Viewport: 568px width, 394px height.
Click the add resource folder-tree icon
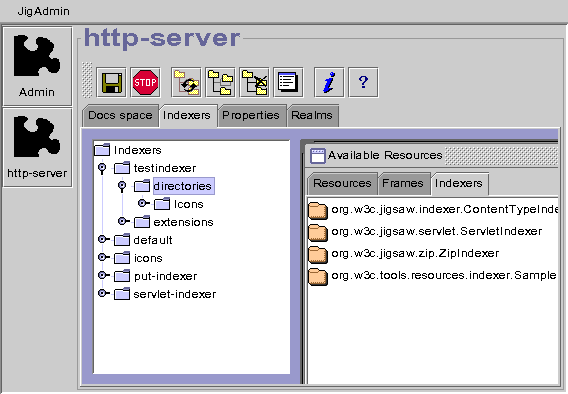click(220, 83)
